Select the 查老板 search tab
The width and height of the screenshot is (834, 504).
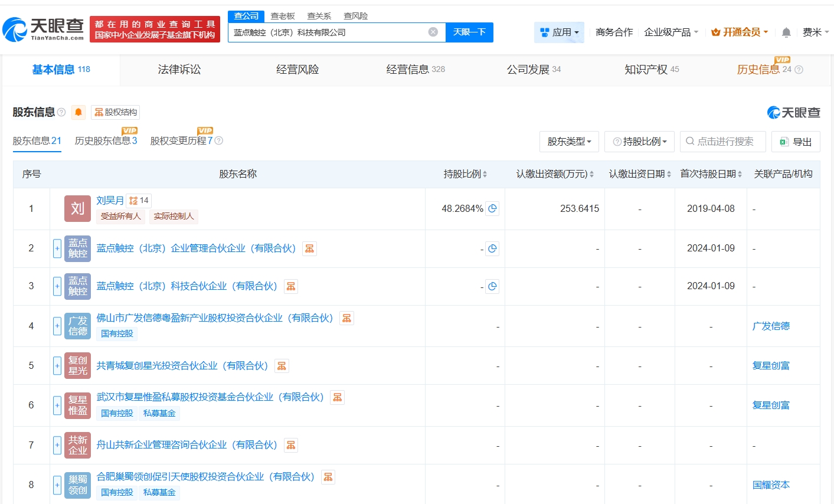tap(283, 16)
